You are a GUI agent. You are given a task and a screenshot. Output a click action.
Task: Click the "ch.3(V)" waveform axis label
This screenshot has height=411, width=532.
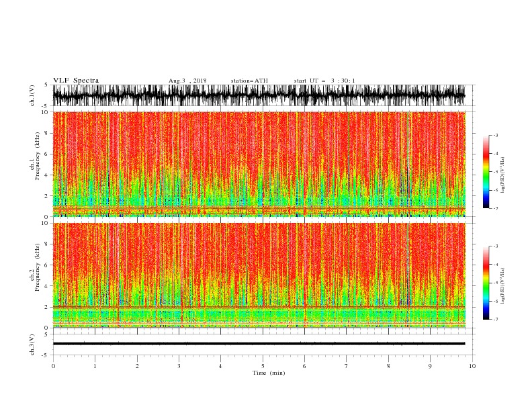pos(32,345)
